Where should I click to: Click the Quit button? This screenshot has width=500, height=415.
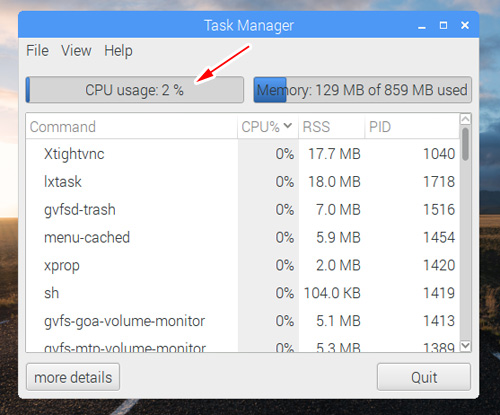click(x=424, y=377)
